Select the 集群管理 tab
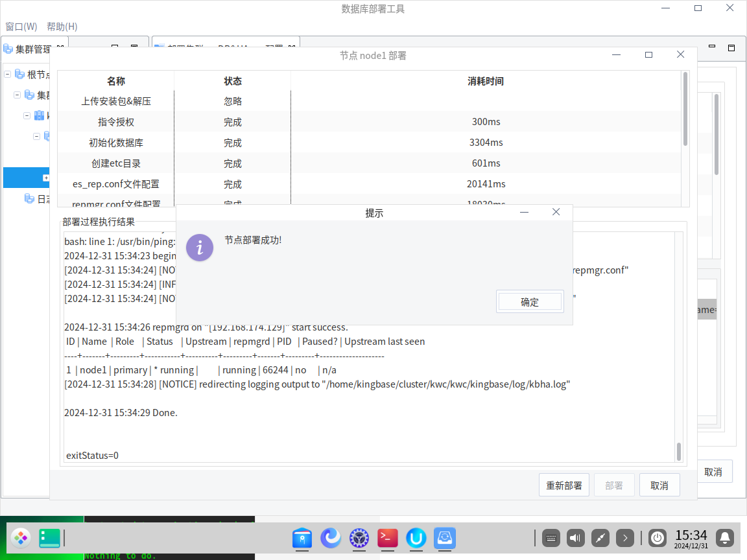Image resolution: width=747 pixels, height=560 pixels. (29, 49)
